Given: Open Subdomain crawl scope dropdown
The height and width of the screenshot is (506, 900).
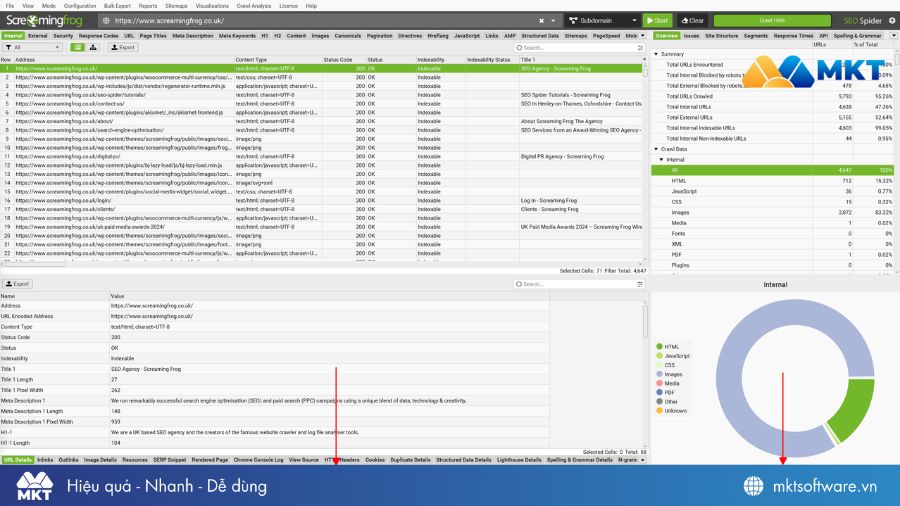Looking at the screenshot, I should pos(602,21).
